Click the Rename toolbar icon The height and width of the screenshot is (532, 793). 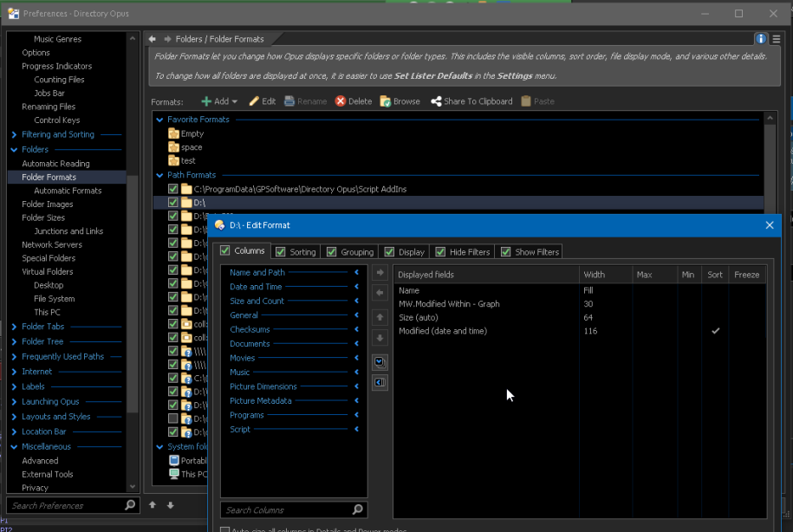pyautogui.click(x=289, y=101)
